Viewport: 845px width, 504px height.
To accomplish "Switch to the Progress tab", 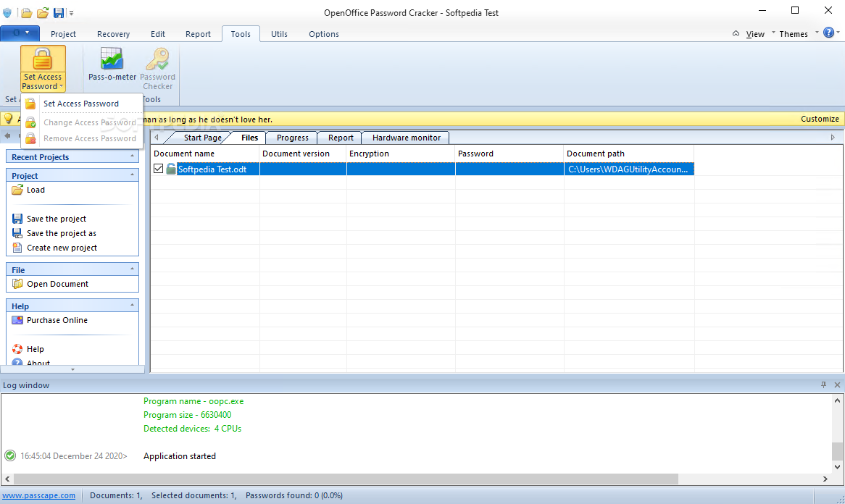I will point(293,138).
